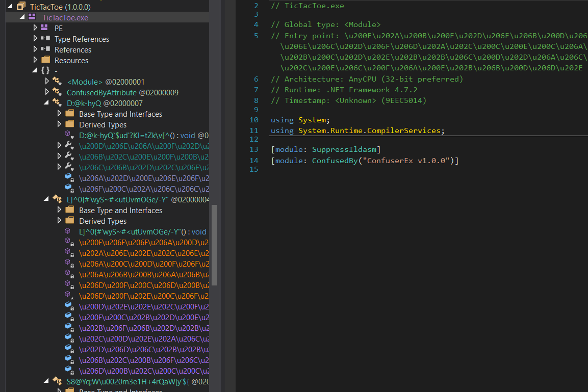Click the curly-braces namespace icon

click(45, 71)
